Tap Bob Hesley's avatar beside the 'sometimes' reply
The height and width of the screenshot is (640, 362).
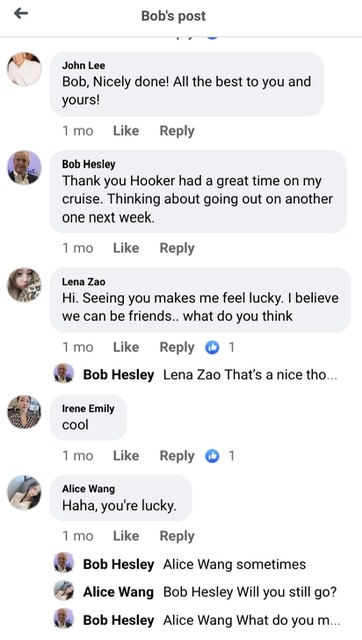[x=64, y=563]
